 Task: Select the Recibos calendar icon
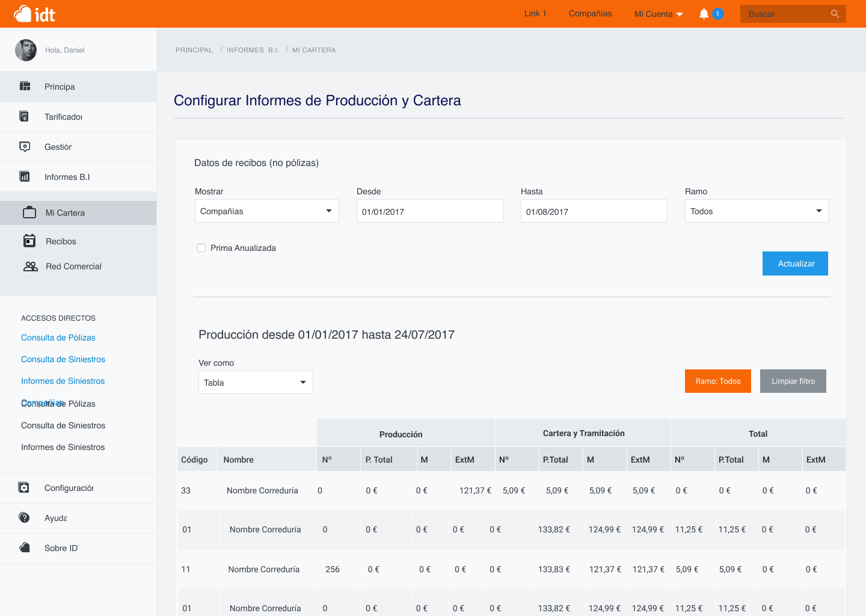pyautogui.click(x=29, y=241)
